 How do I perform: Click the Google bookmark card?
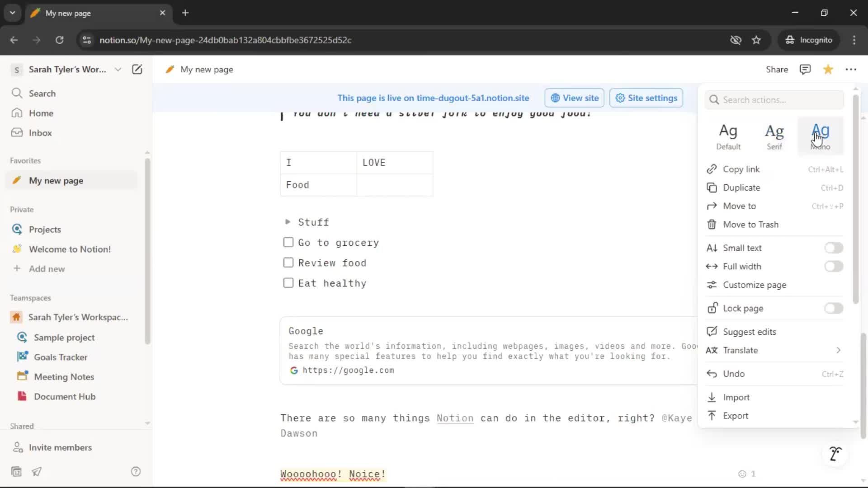488,351
